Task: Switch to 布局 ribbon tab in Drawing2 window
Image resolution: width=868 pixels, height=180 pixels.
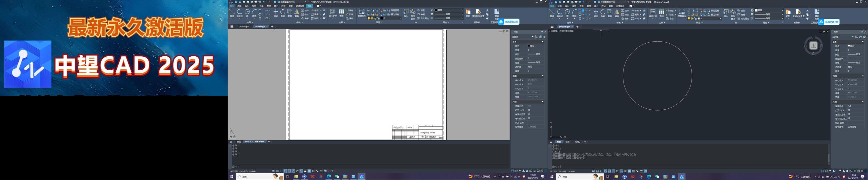Action: pos(309,6)
